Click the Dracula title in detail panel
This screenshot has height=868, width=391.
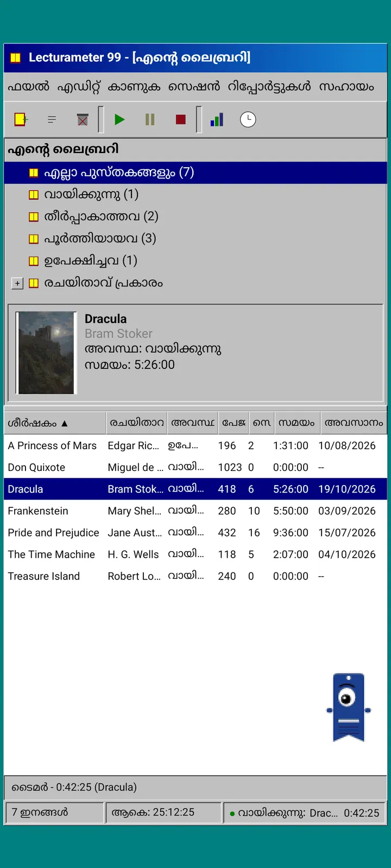pyautogui.click(x=105, y=319)
